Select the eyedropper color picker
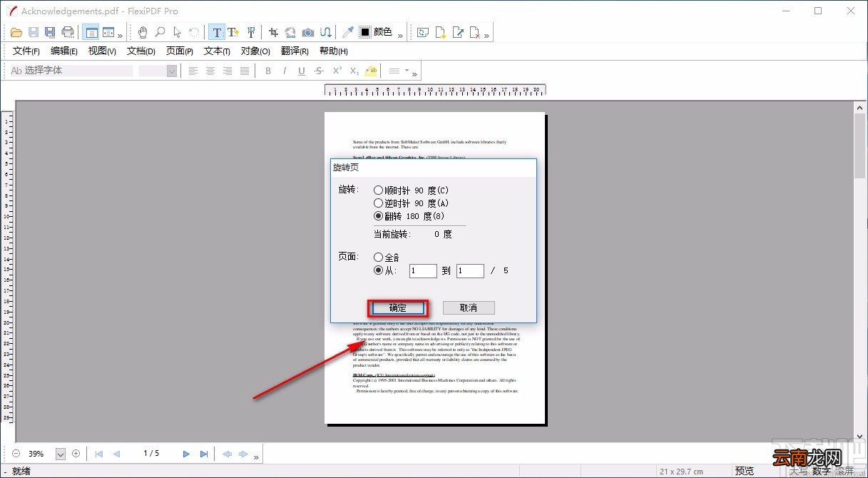This screenshot has width=868, height=478. 347,32
